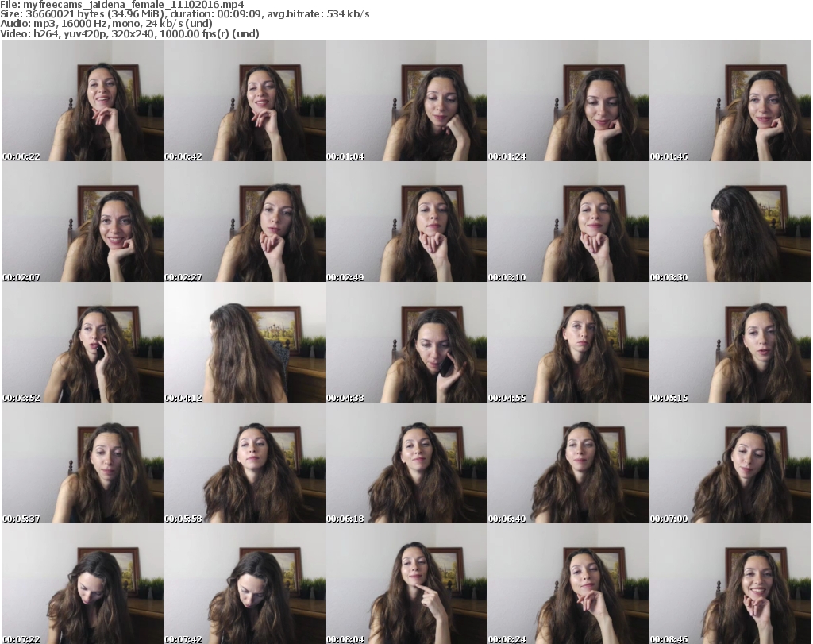This screenshot has height=644, width=813.
Task: Pick the frame stamped 00:07:42
Action: (x=245, y=584)
